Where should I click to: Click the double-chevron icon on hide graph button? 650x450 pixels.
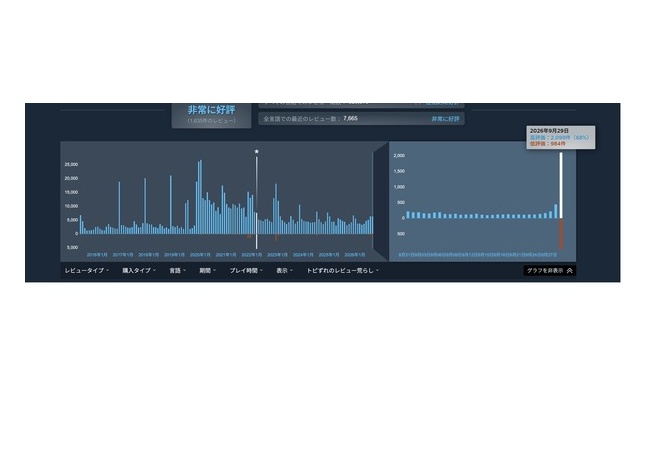(570, 271)
